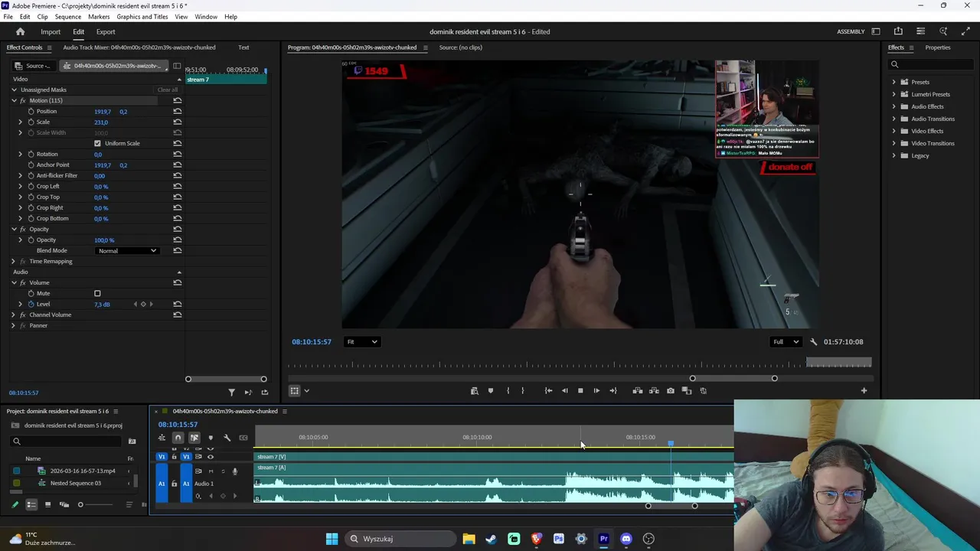Image resolution: width=980 pixels, height=551 pixels.
Task: Switch to the Source (no clips) tab
Action: [460, 47]
